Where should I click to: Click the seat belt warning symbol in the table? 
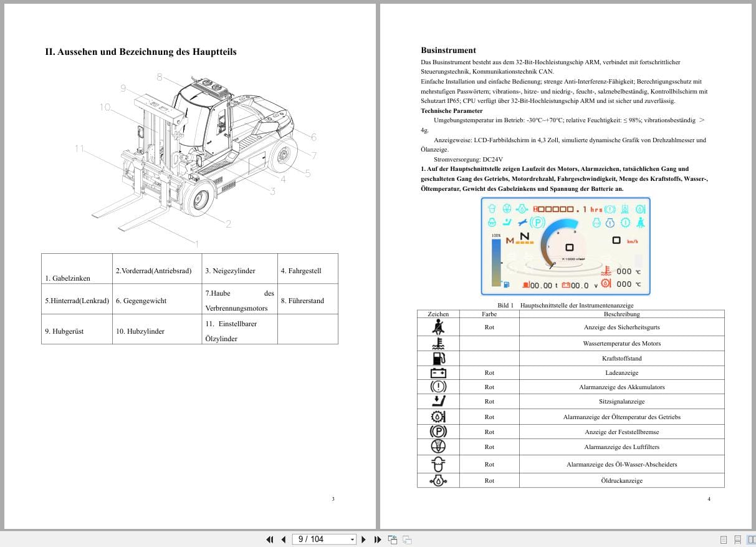[x=438, y=327]
